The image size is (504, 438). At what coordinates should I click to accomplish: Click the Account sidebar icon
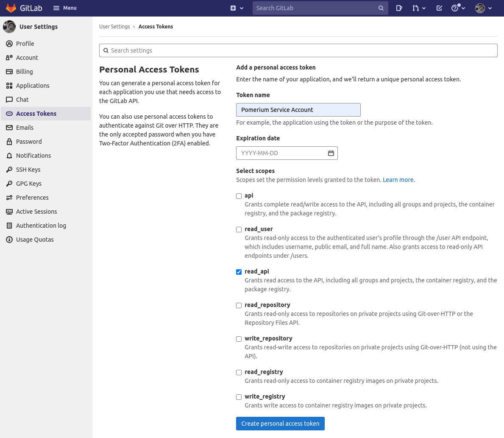(x=9, y=58)
